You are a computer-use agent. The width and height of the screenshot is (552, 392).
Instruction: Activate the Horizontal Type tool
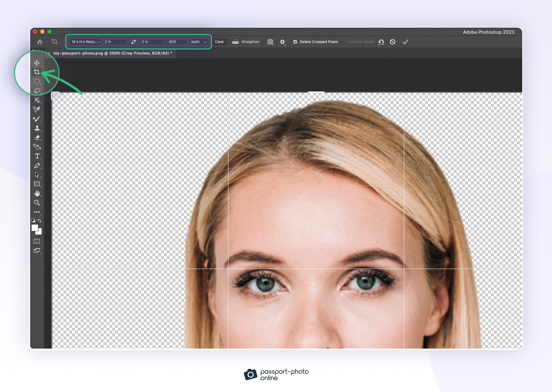(37, 156)
